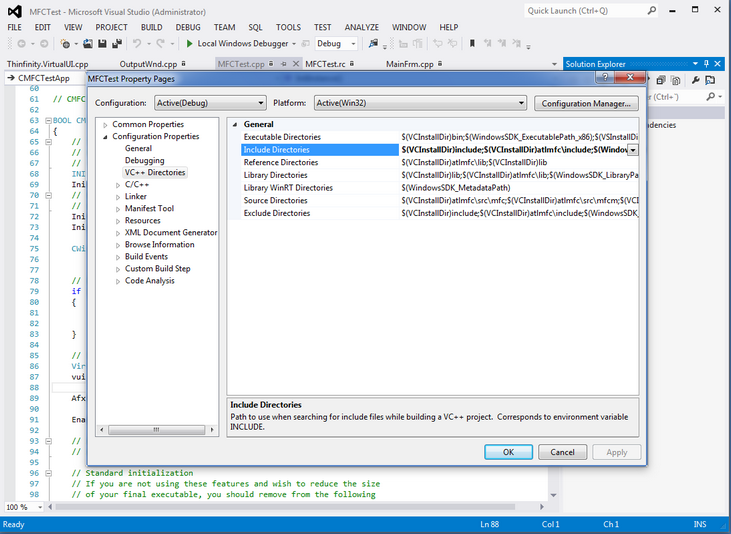Select the Executable Directories property row
The image size is (731, 534).
click(x=440, y=137)
